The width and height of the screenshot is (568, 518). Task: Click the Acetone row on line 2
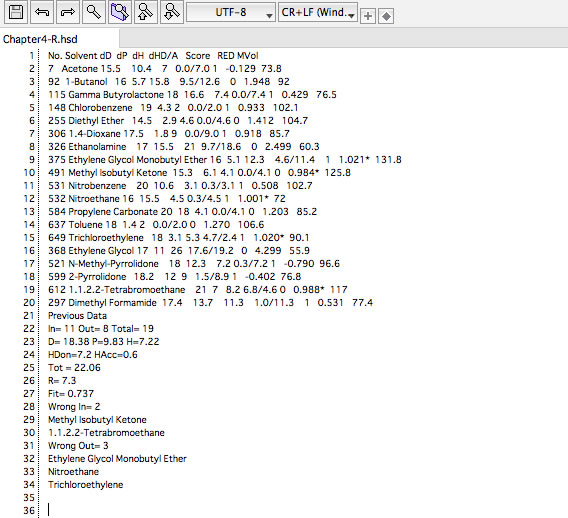coord(165,68)
